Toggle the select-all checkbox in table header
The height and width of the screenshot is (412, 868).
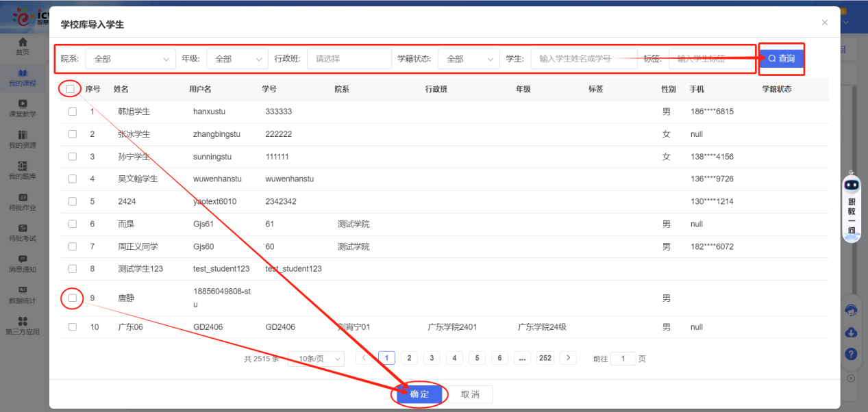pyautogui.click(x=71, y=89)
